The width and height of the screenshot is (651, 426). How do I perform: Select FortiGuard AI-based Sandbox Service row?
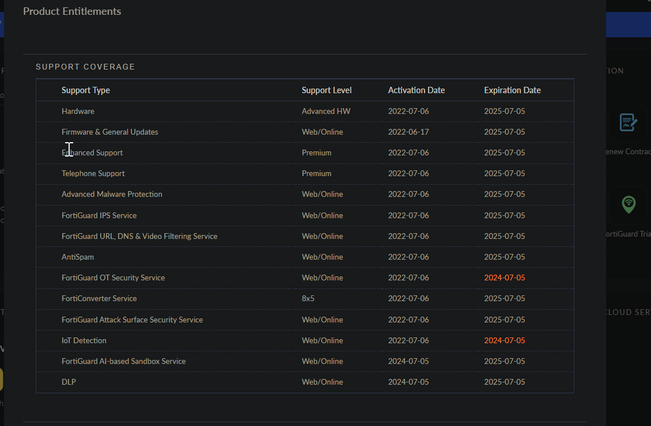pos(123,361)
